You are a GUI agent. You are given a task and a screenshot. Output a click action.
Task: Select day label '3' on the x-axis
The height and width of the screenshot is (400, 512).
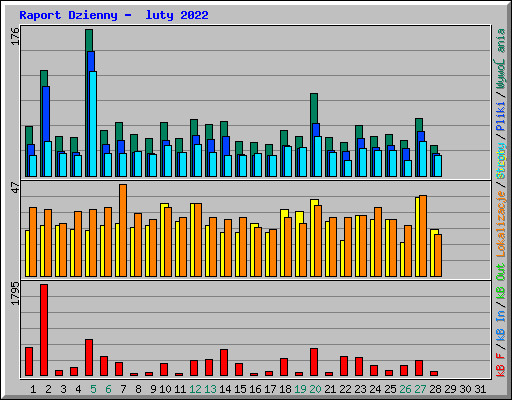pyautogui.click(x=63, y=389)
